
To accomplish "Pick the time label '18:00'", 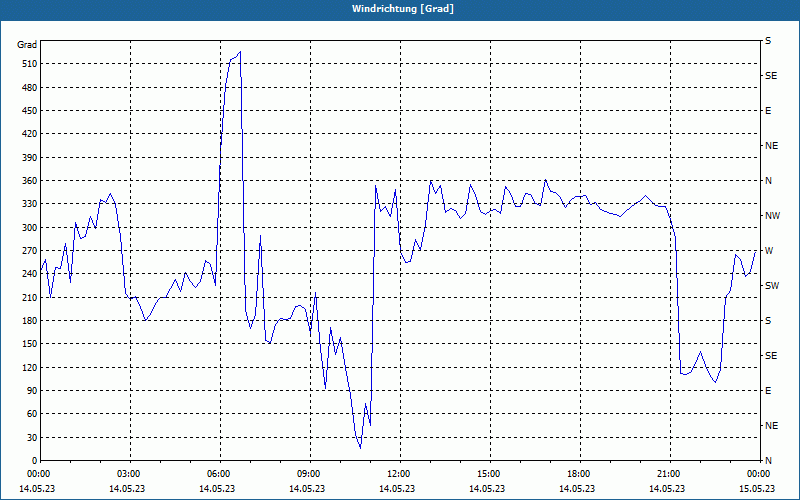I will tap(577, 473).
